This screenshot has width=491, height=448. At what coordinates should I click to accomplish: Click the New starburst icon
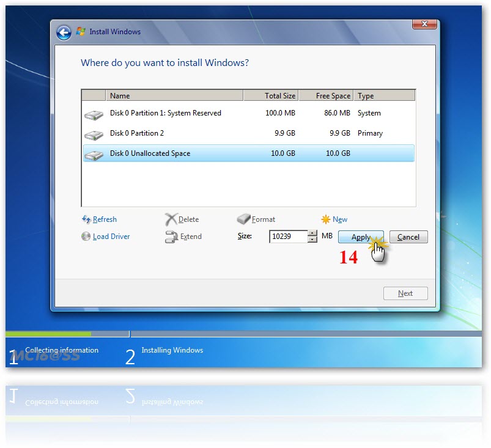326,219
